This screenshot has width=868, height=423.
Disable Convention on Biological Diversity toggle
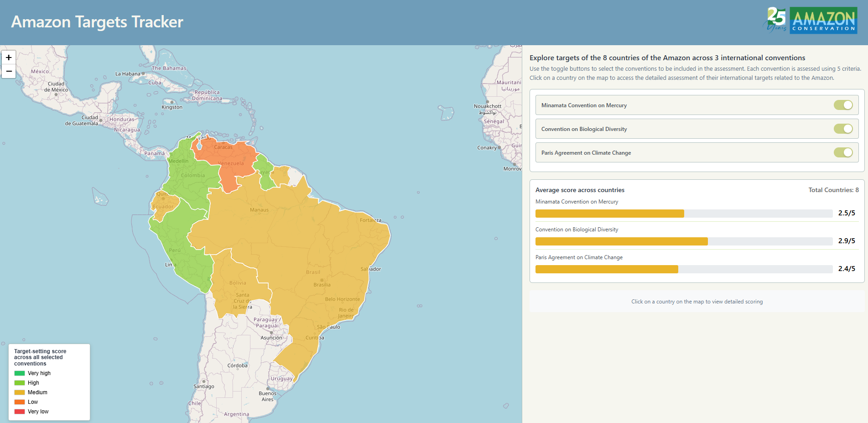(843, 129)
